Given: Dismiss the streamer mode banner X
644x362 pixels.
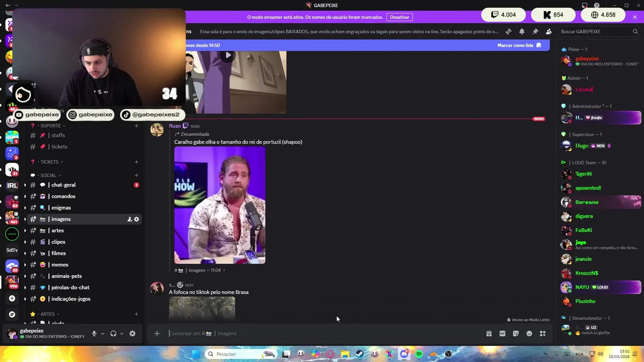Looking at the screenshot, I should click(635, 17).
